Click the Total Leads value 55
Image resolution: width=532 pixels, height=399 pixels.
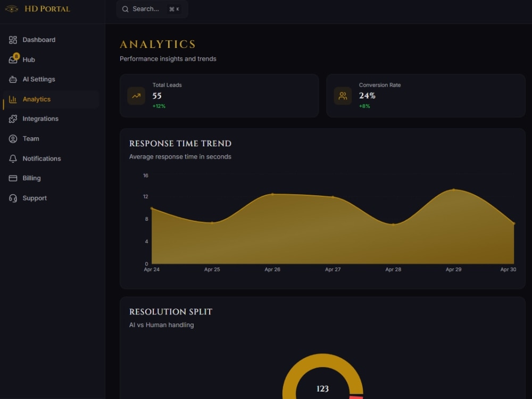[157, 96]
